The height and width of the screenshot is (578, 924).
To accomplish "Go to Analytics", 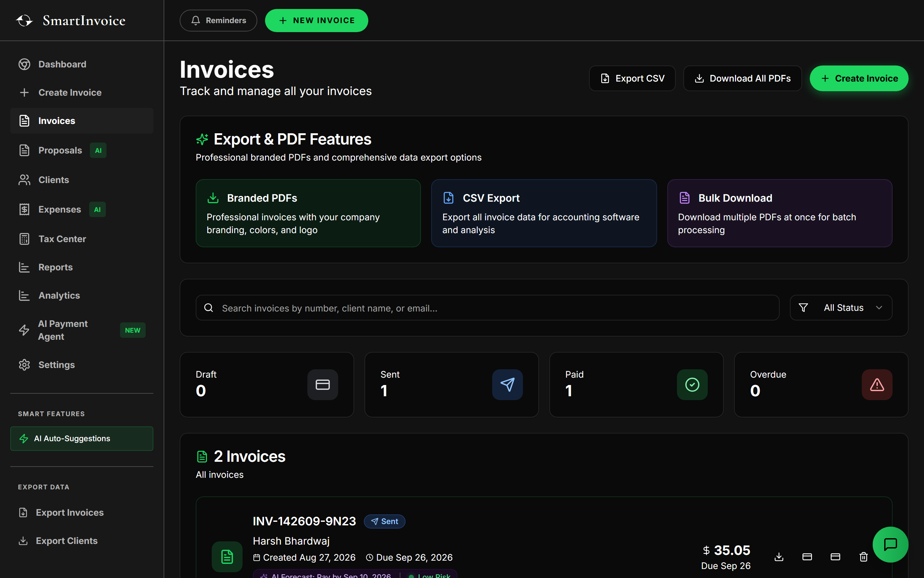I will point(82,295).
